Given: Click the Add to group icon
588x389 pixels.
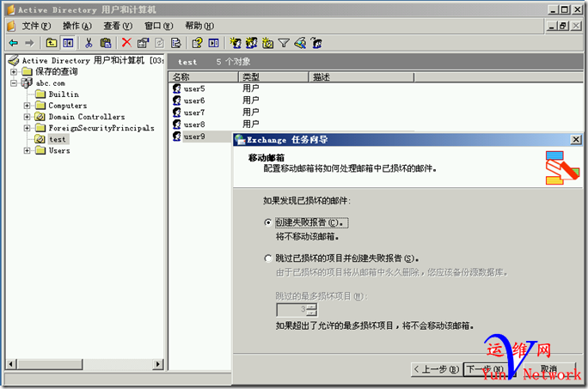Looking at the screenshot, I should pos(316,43).
